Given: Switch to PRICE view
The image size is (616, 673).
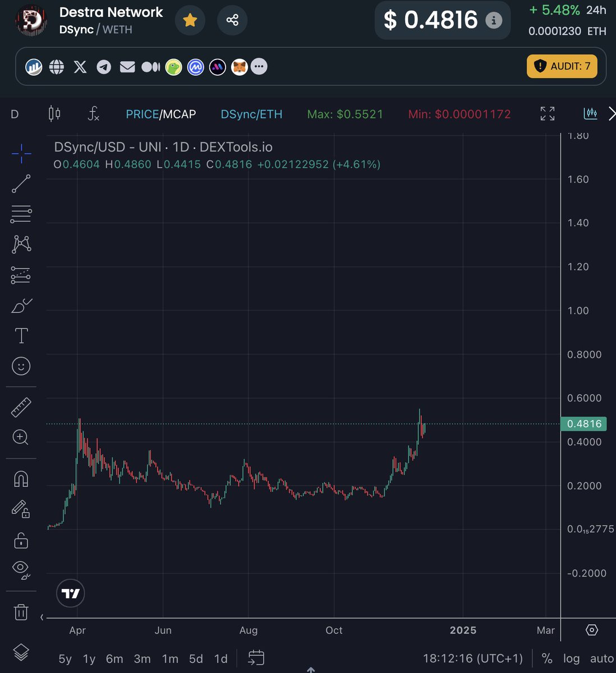Looking at the screenshot, I should tap(142, 114).
